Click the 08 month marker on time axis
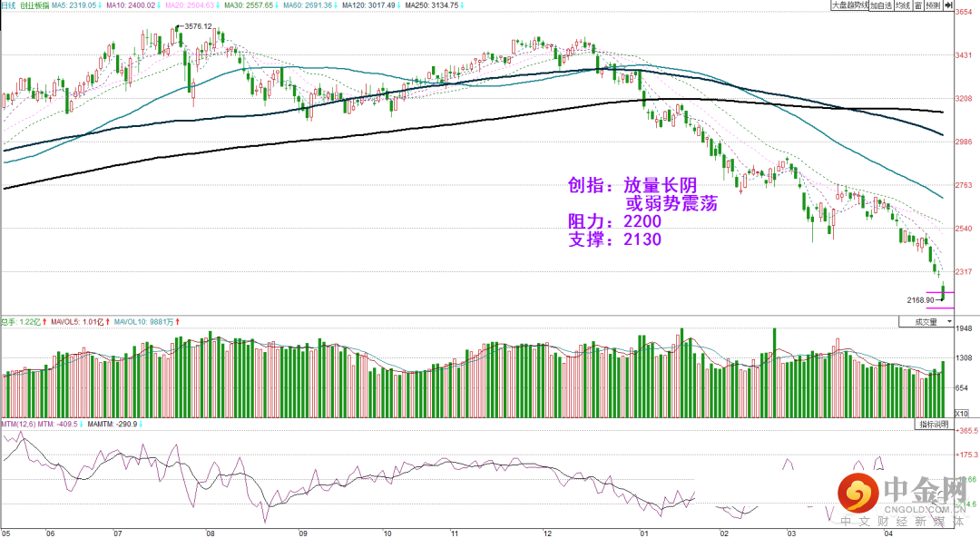Viewport: 980px width, 538px height. [x=211, y=533]
